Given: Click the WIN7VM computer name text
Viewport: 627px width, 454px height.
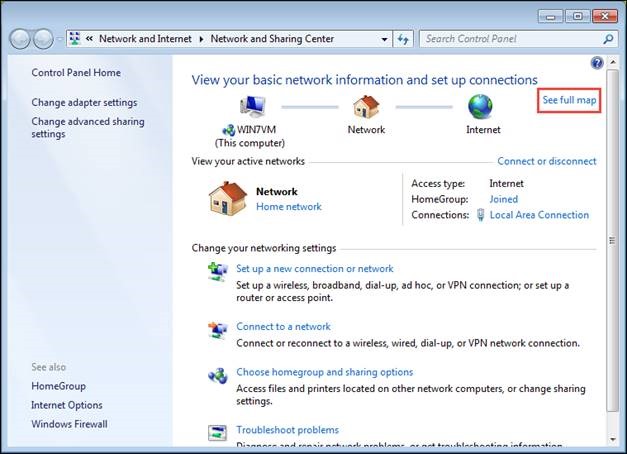Looking at the screenshot, I should (256, 130).
